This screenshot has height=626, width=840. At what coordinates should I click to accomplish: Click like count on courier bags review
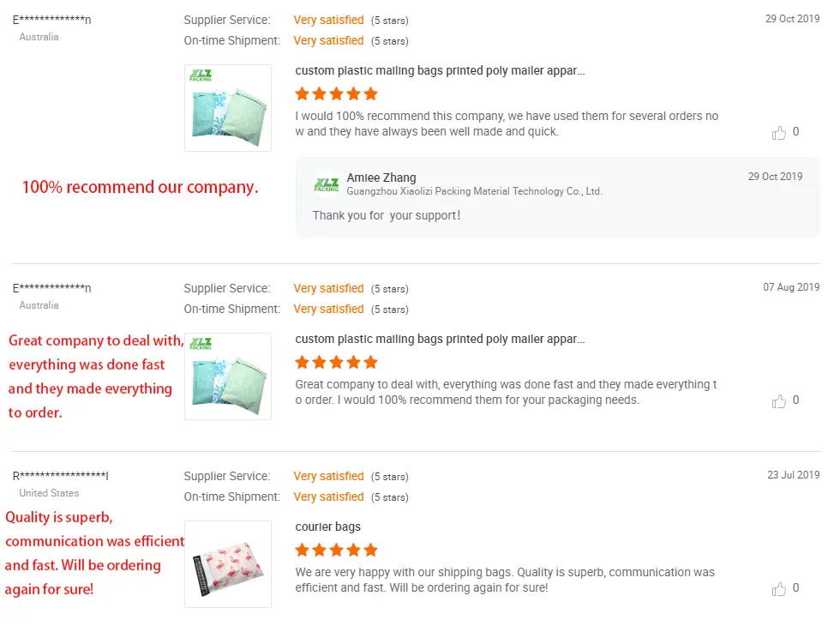[796, 588]
